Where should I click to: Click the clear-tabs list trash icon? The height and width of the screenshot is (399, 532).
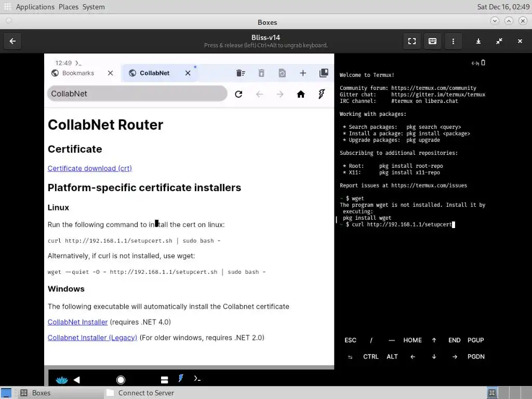click(x=241, y=73)
